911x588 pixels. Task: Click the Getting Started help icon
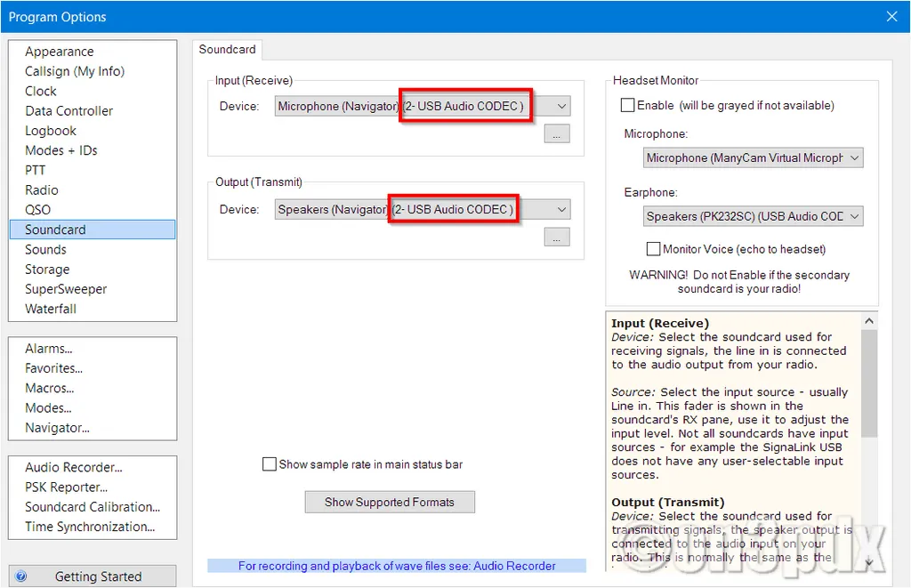(21, 576)
